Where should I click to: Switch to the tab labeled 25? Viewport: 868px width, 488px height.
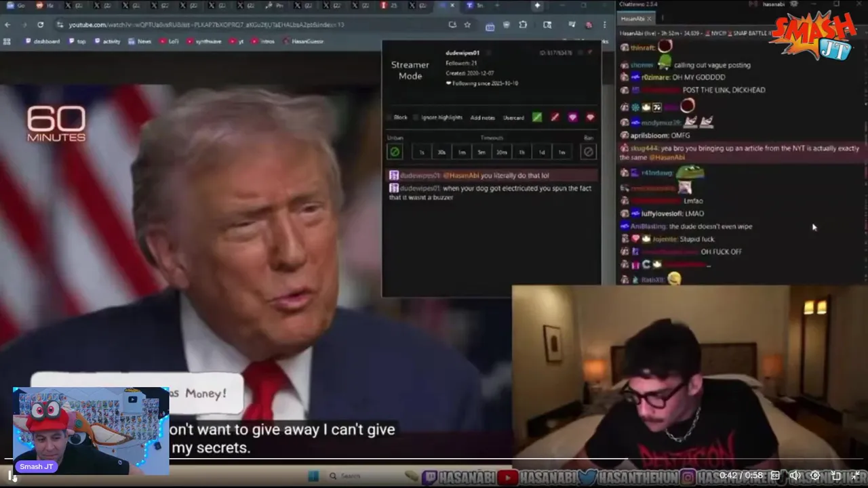(x=389, y=5)
